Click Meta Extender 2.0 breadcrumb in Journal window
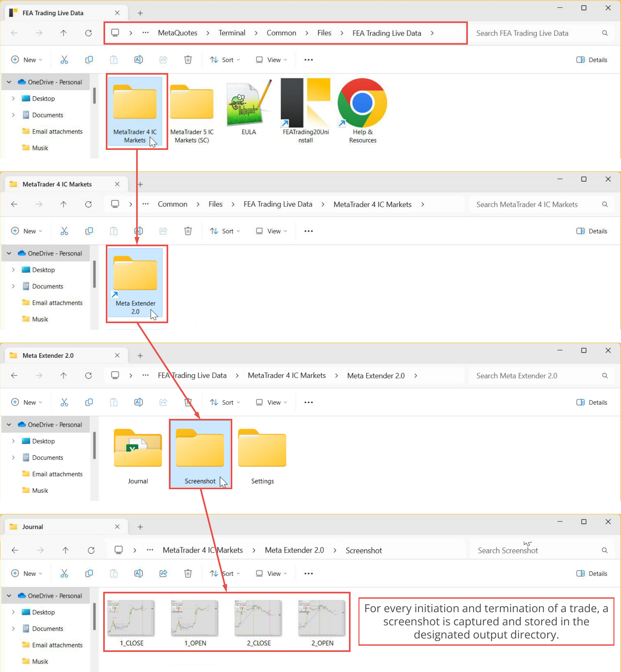Screen dimensions: 621x672 [294, 550]
